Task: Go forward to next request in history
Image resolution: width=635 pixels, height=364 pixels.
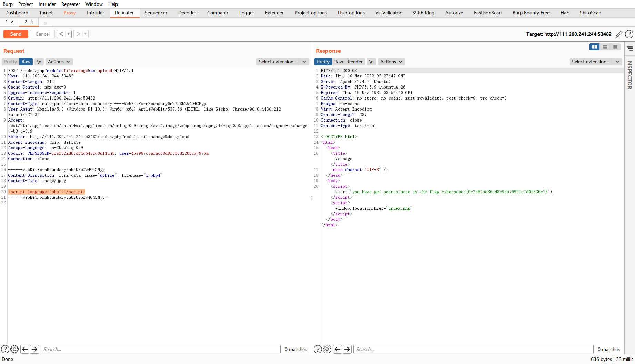Action: (78, 34)
